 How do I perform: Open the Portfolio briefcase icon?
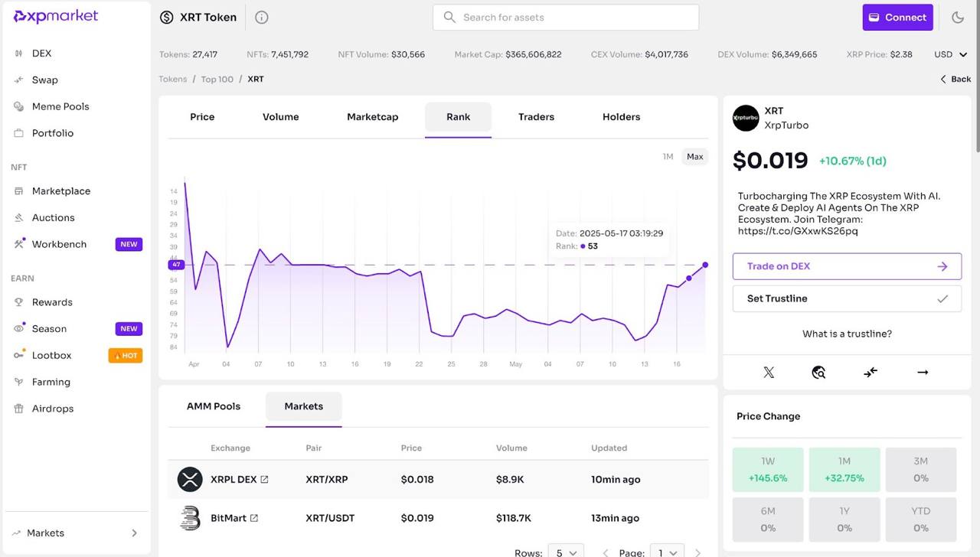[x=18, y=133]
